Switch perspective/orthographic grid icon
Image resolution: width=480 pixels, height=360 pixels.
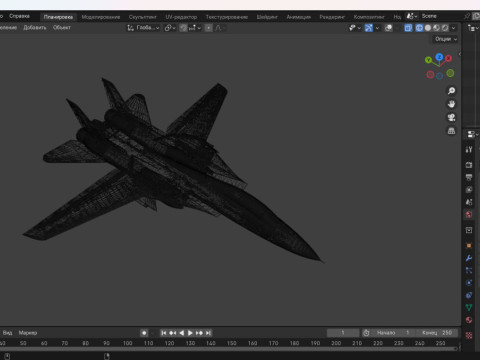[x=451, y=131]
